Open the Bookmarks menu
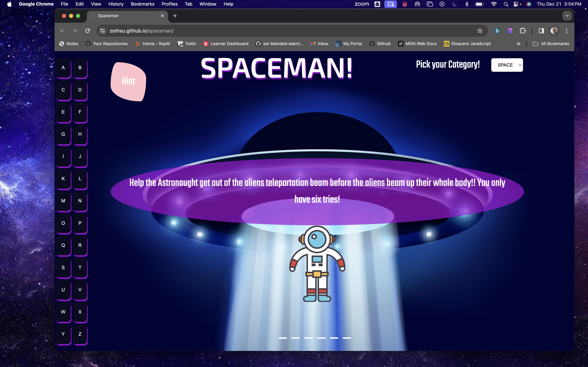588x367 pixels. [x=142, y=4]
